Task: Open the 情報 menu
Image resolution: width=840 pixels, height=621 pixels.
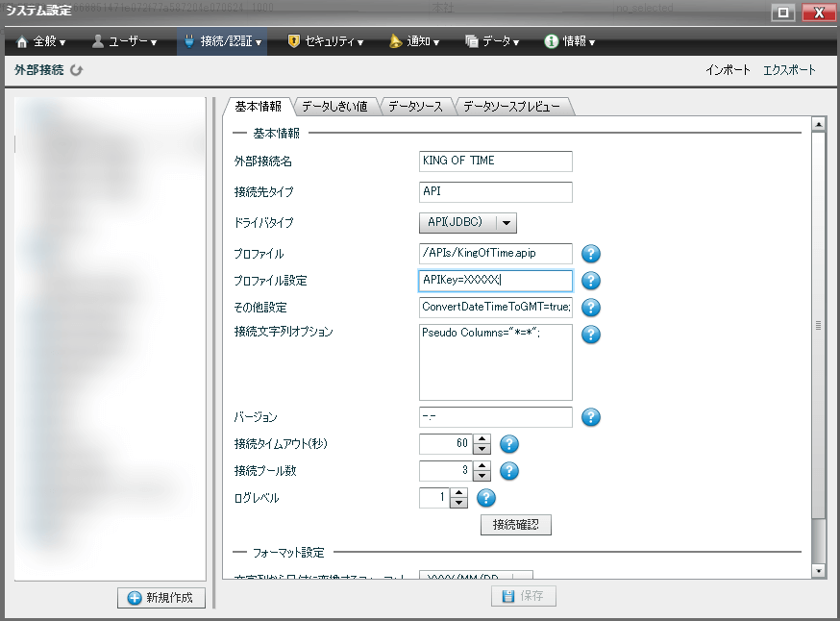Action: pyautogui.click(x=570, y=41)
